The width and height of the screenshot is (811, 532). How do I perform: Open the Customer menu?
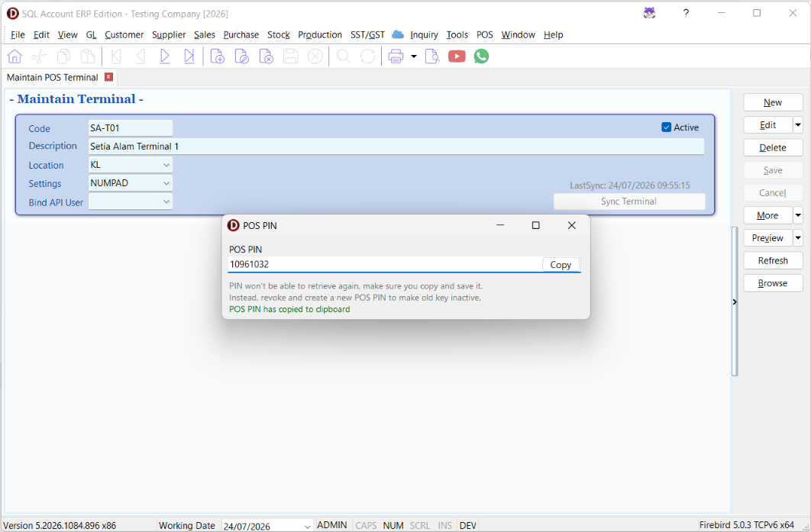point(124,34)
